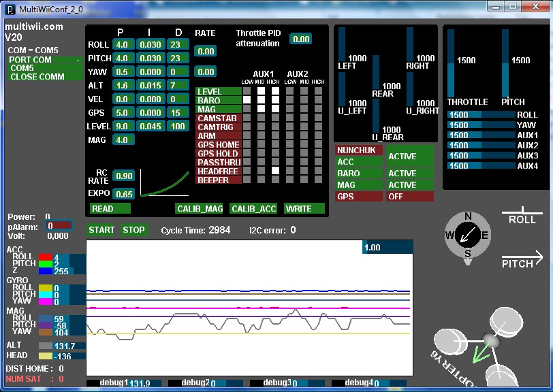553x392 pixels.
Task: Enable CAMTRIG on AUX1 LOW
Action: click(x=247, y=127)
